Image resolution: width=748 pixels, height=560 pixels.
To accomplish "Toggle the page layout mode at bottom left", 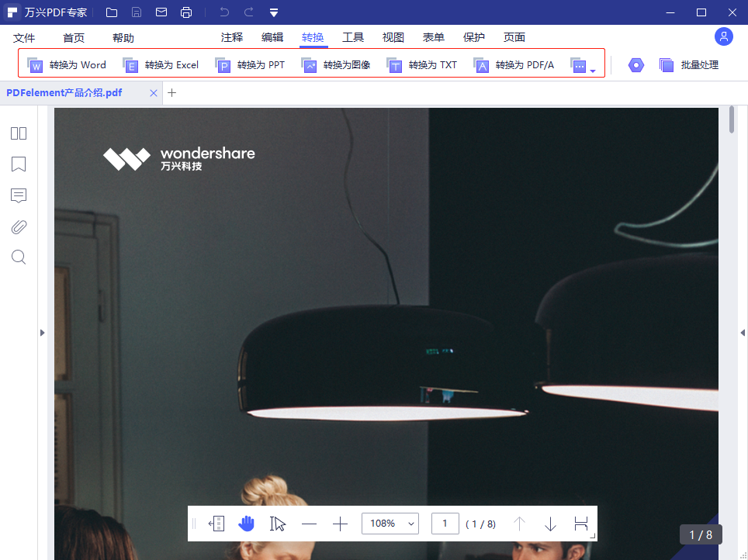I will tap(216, 524).
